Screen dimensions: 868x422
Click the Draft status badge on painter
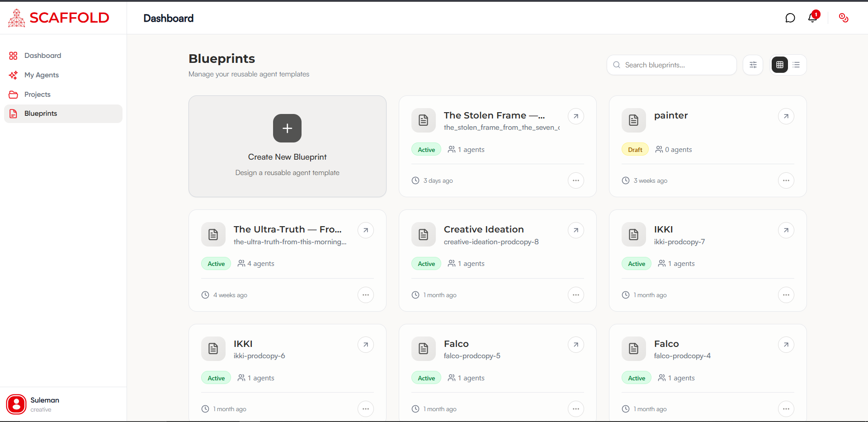(x=635, y=150)
